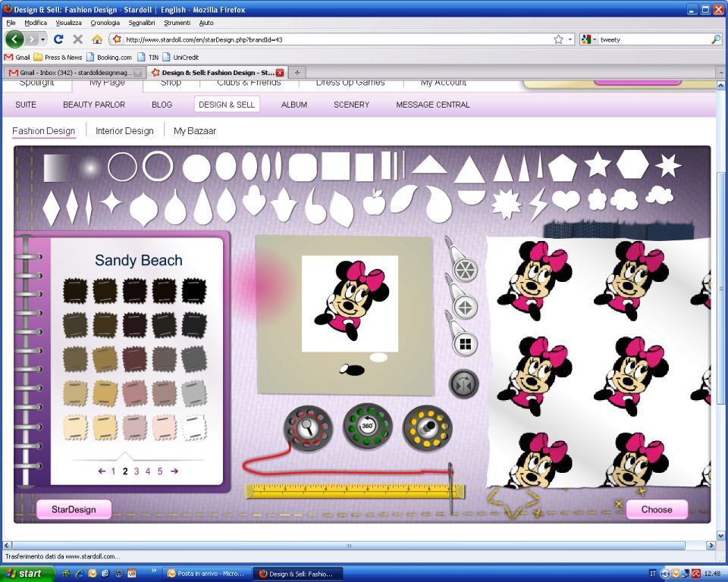This screenshot has width=728, height=582.
Task: Click the 360 rotation spool
Action: pos(367,426)
